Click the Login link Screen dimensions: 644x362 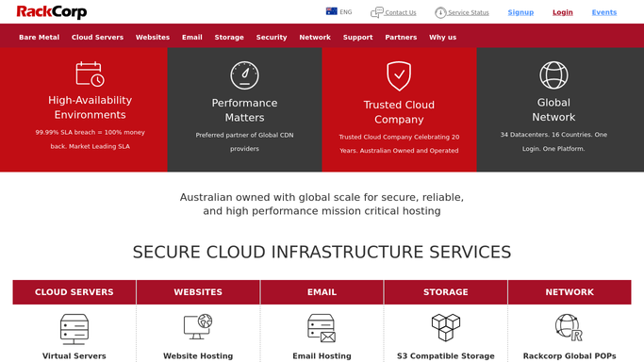point(563,12)
